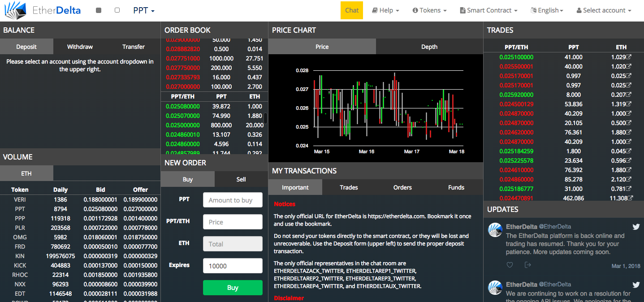Image resolution: width=644 pixels, height=302 pixels.
Task: Click the Expires field showing 10000
Action: [x=233, y=266]
